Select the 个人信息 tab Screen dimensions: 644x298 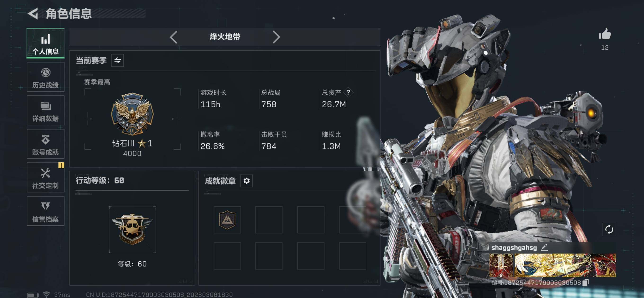tap(45, 44)
